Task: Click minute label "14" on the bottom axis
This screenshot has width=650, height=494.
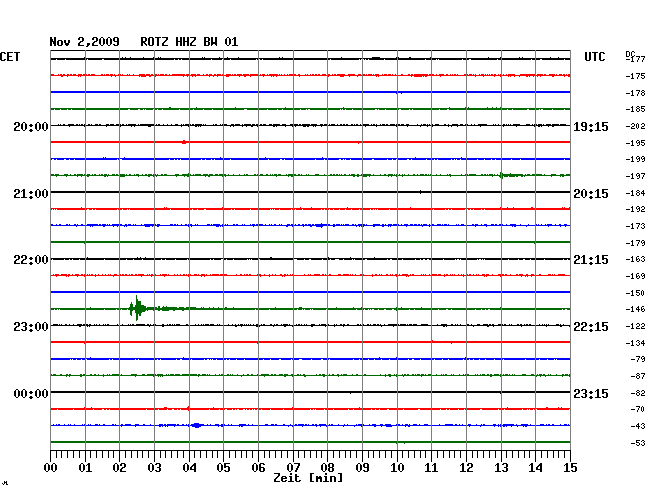Action: click(536, 467)
